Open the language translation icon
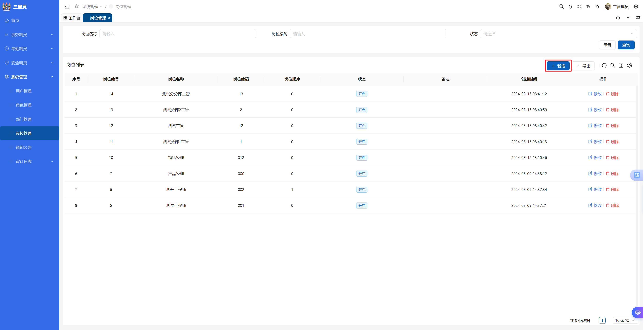 [x=597, y=7]
